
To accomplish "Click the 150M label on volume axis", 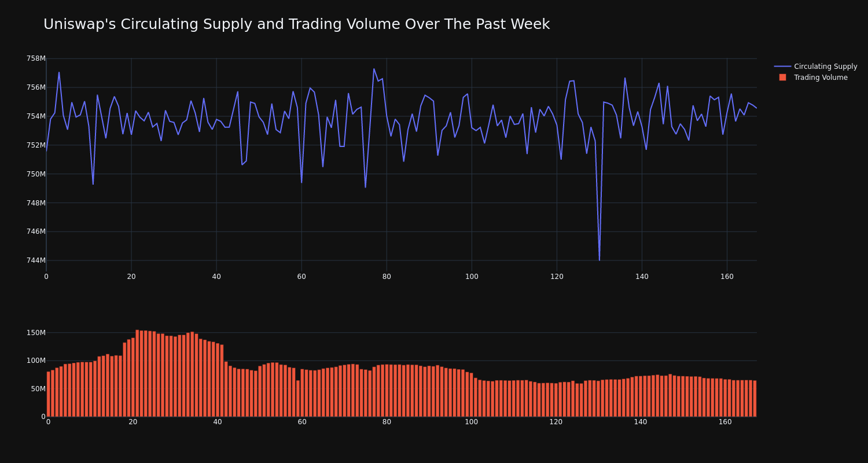I will [x=36, y=333].
